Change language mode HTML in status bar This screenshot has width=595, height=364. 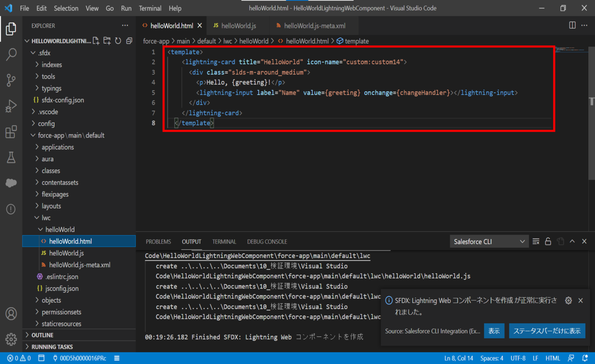click(553, 358)
